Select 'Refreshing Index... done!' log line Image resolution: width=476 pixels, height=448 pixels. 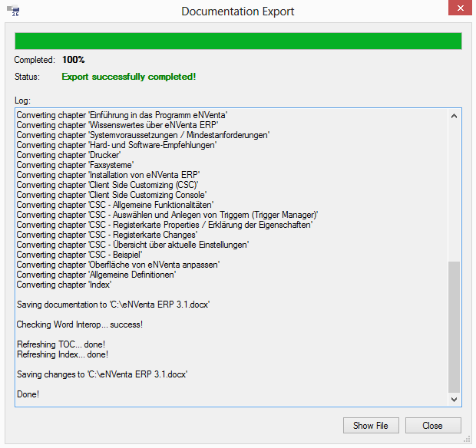click(62, 355)
